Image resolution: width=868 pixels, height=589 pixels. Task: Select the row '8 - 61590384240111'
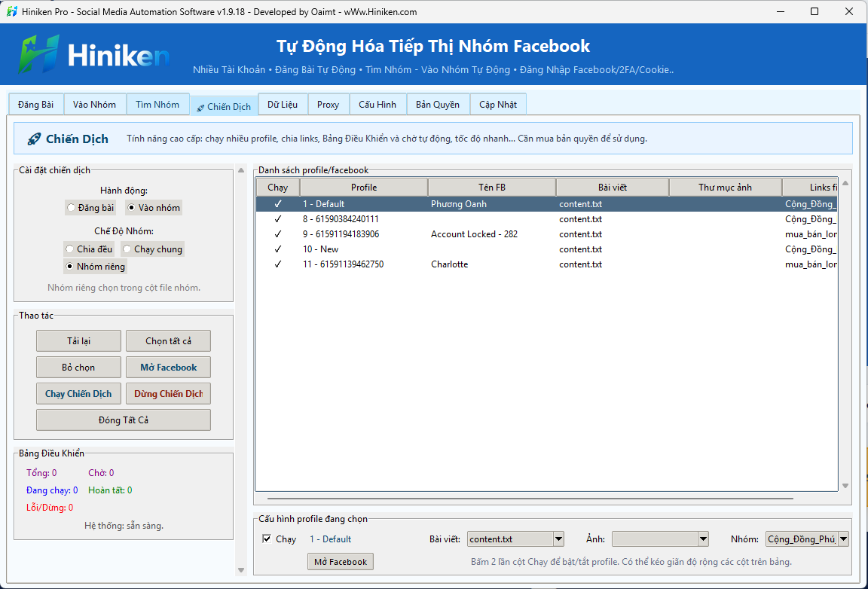tap(547, 219)
